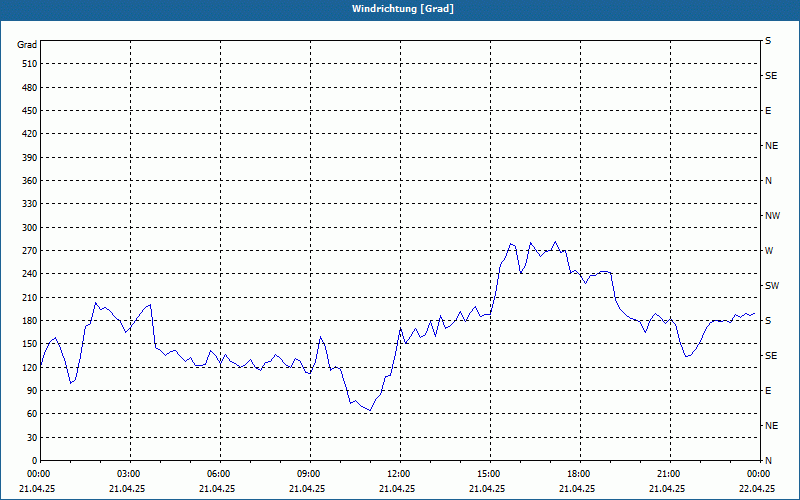Image resolution: width=800 pixels, height=500 pixels.
Task: Pick the 330 degree axis label
Action: pyautogui.click(x=30, y=204)
